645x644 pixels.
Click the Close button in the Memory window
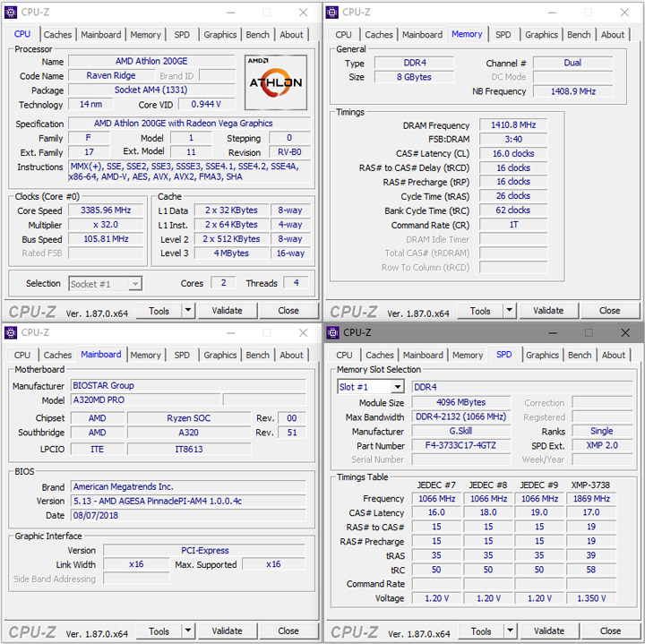pyautogui.click(x=610, y=311)
